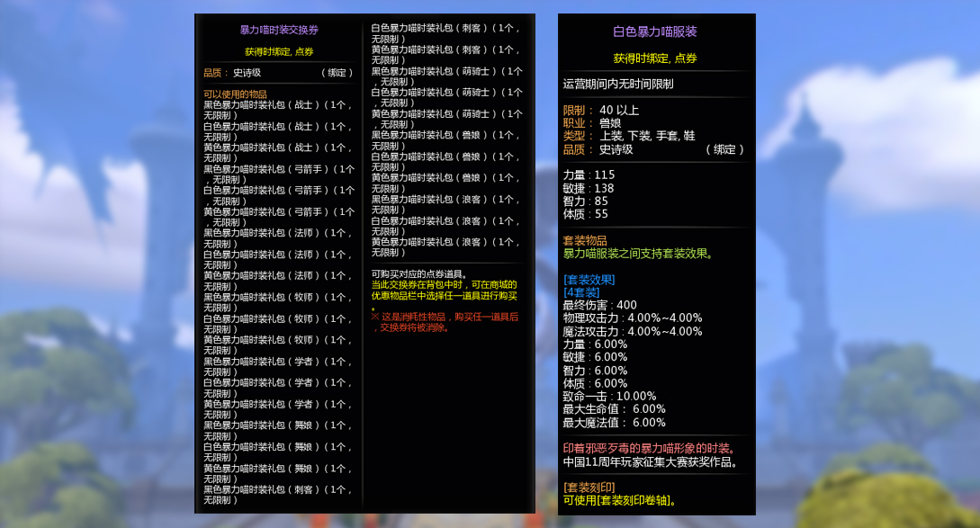Click the red ※ consumable warning text
This screenshot has width=980, height=528.
[x=445, y=322]
